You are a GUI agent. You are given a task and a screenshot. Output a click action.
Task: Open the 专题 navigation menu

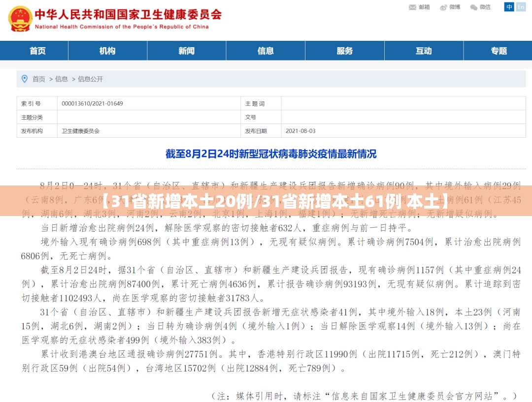[x=499, y=51]
